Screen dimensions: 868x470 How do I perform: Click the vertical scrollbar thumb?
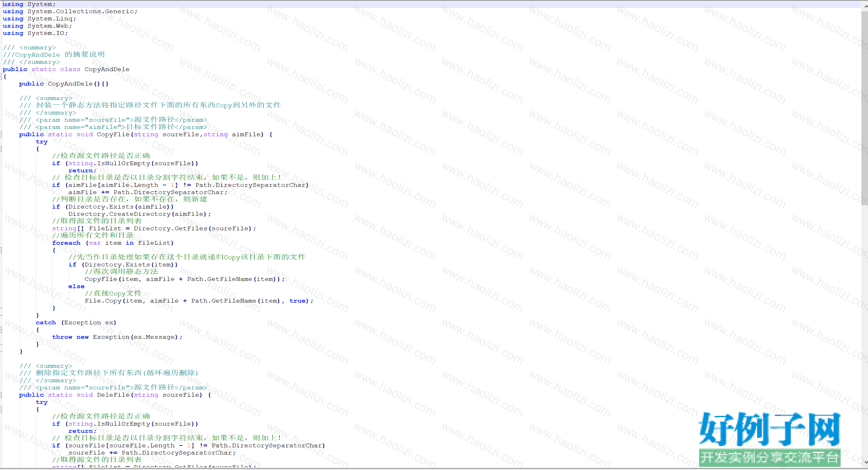(x=865, y=108)
